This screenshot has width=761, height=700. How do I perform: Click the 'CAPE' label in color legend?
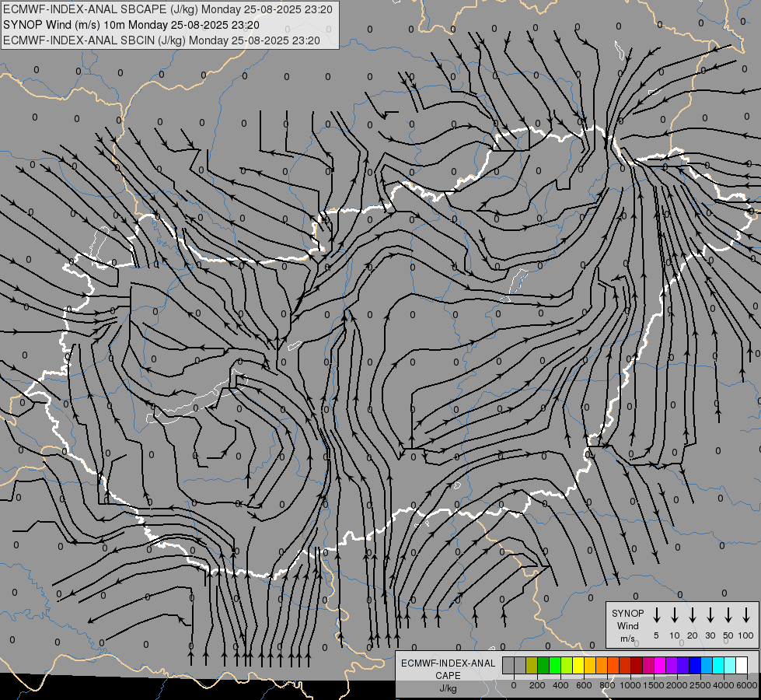click(448, 676)
